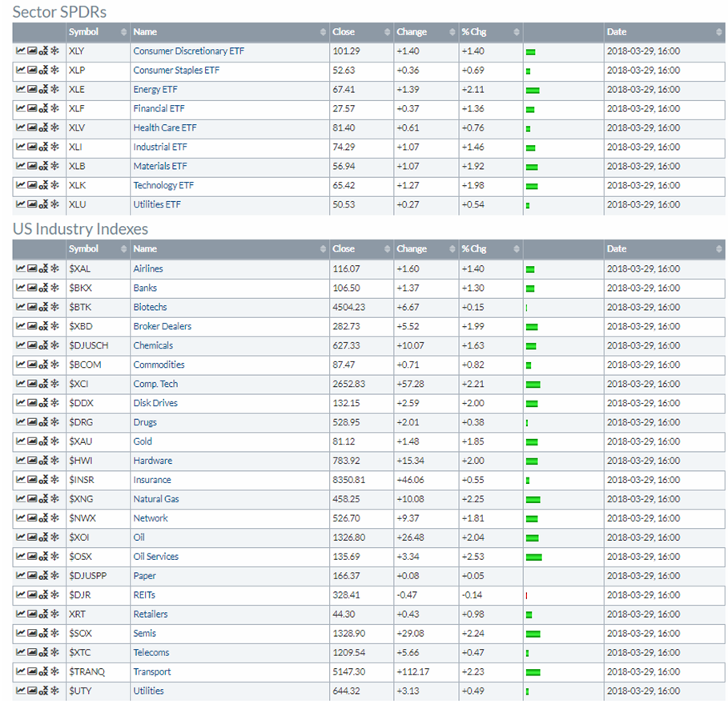Open gallery view icon for $XAU row
Image resolution: width=728 pixels, height=701 pixels.
pyautogui.click(x=31, y=441)
